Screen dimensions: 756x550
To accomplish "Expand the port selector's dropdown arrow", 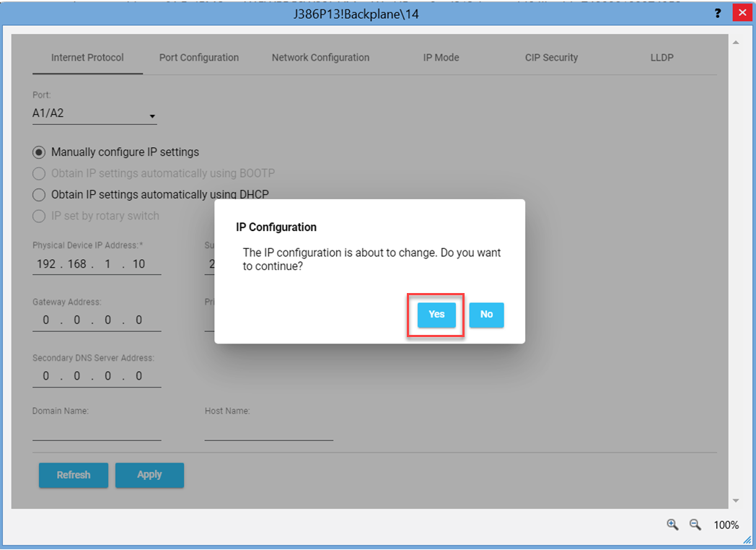I will tap(152, 115).
